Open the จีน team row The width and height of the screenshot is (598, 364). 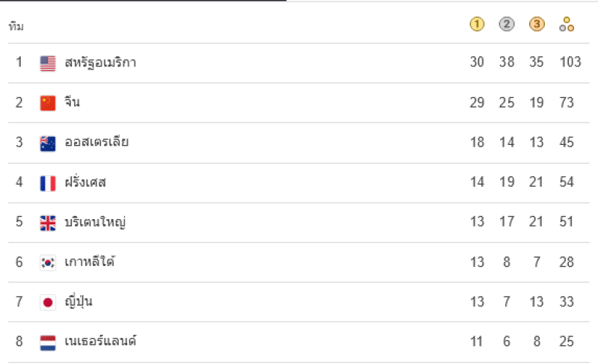pyautogui.click(x=299, y=102)
